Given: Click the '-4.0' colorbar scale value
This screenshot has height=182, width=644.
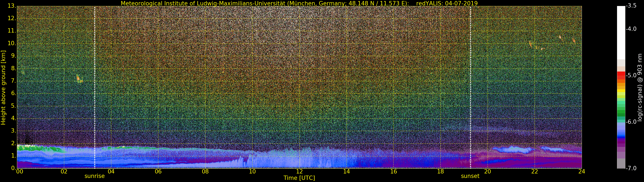Looking at the screenshot, I should (631, 29).
